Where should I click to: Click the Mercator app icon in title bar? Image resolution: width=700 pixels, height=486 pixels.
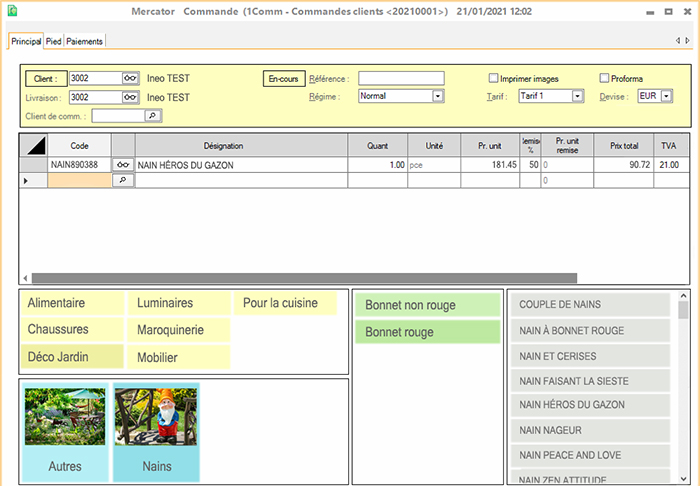coord(12,12)
